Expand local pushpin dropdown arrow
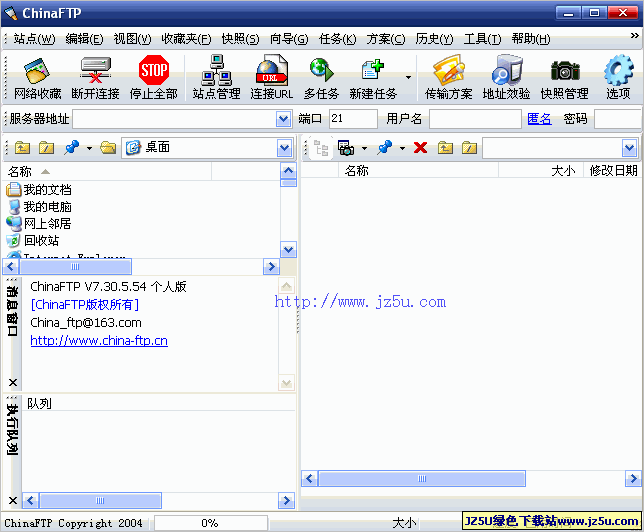644x532 pixels. pos(90,148)
